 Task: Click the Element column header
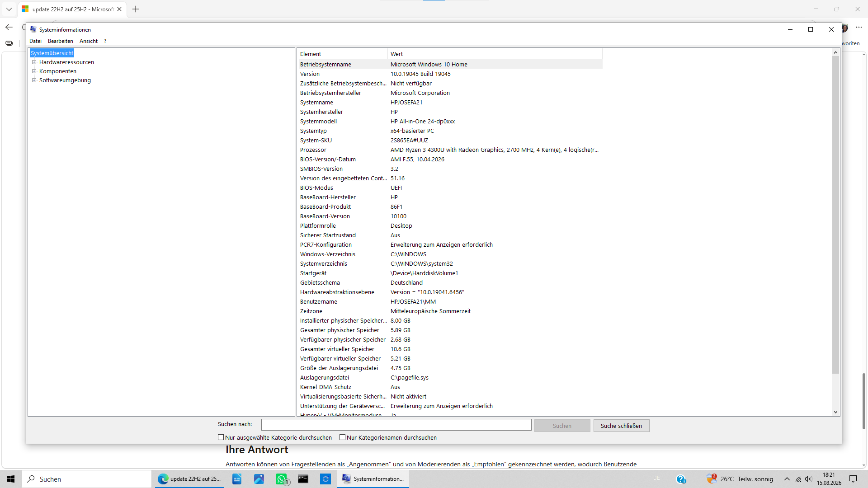pos(342,54)
